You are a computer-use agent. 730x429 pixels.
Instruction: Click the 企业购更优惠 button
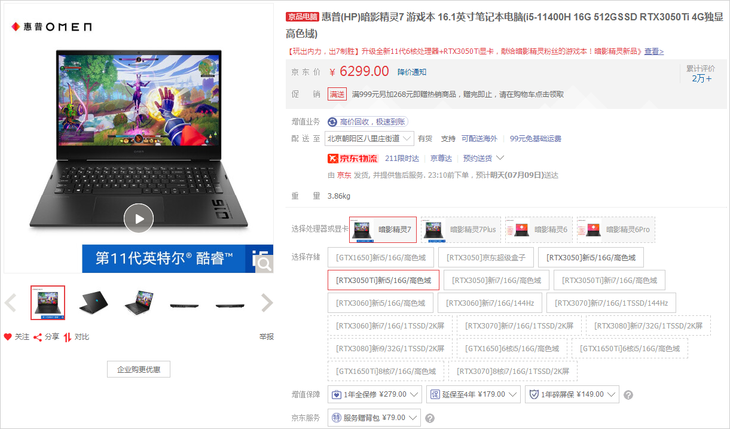(138, 370)
